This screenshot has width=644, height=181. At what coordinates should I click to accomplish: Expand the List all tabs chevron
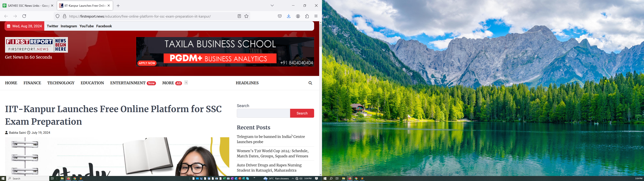[272, 6]
